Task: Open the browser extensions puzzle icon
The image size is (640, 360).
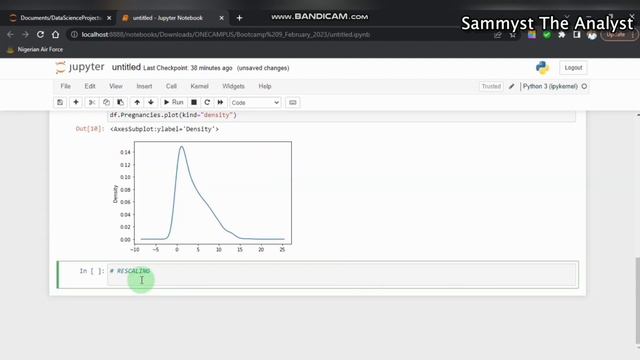Action: point(562,35)
